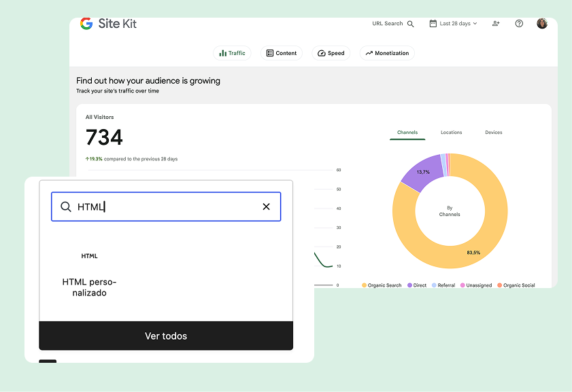Open the help question mark icon

point(519,23)
